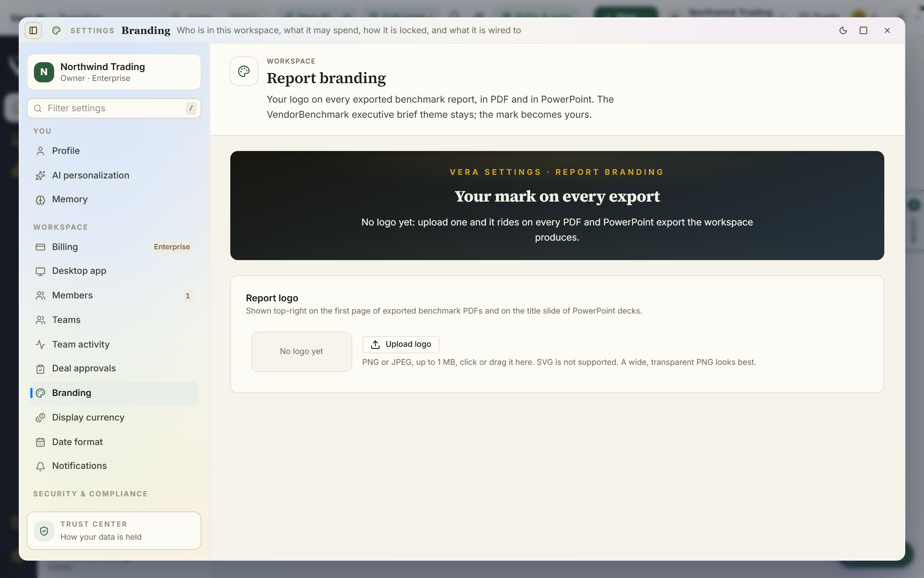Maximize the settings dialog

(863, 30)
